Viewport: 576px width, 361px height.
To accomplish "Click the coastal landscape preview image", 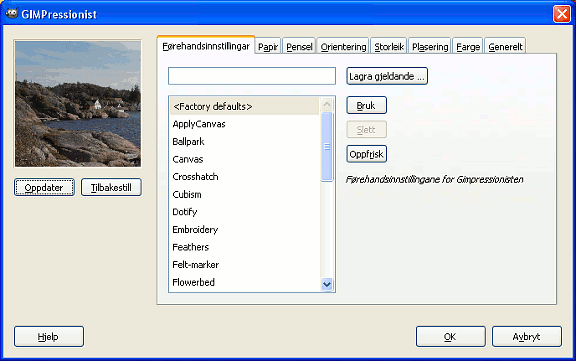I will click(x=78, y=104).
